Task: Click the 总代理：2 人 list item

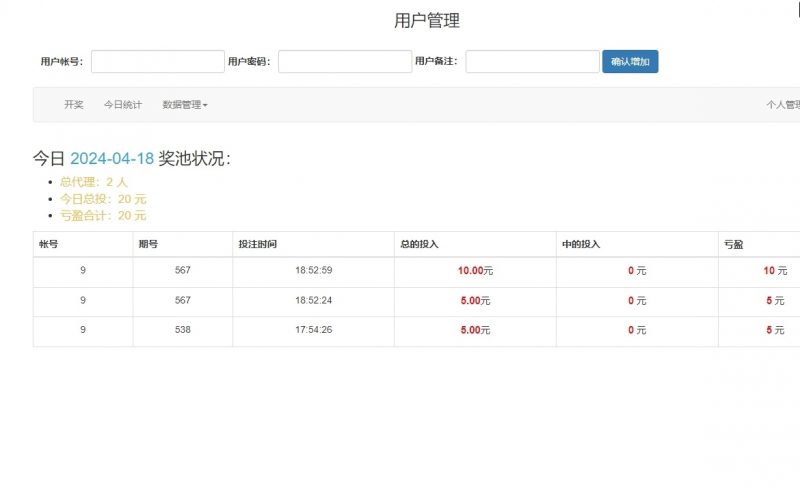Action: pyautogui.click(x=94, y=182)
